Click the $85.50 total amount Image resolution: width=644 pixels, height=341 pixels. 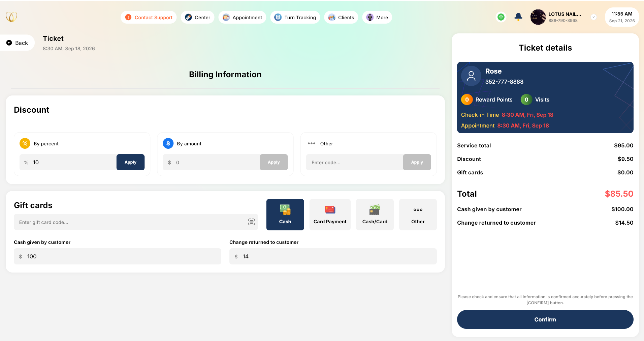pyautogui.click(x=619, y=194)
